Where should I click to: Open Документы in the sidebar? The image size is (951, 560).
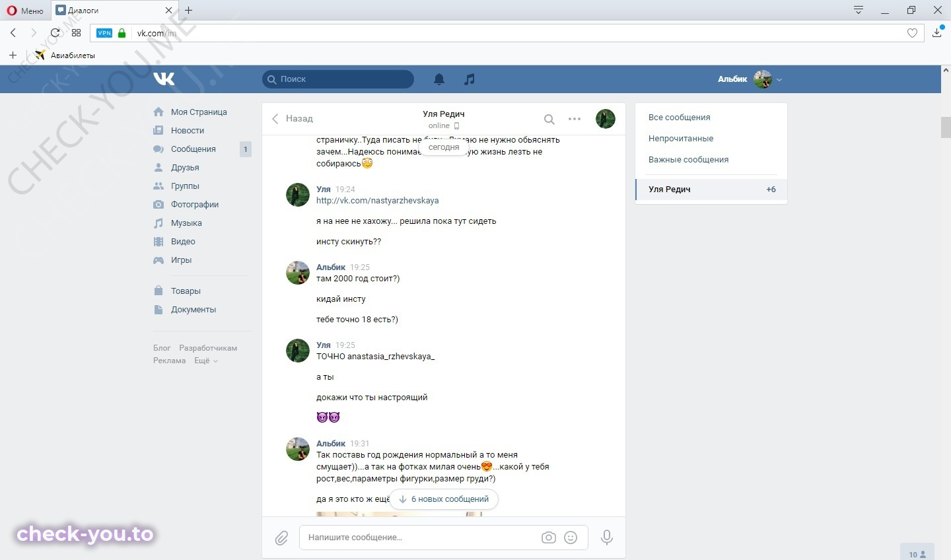tap(194, 310)
